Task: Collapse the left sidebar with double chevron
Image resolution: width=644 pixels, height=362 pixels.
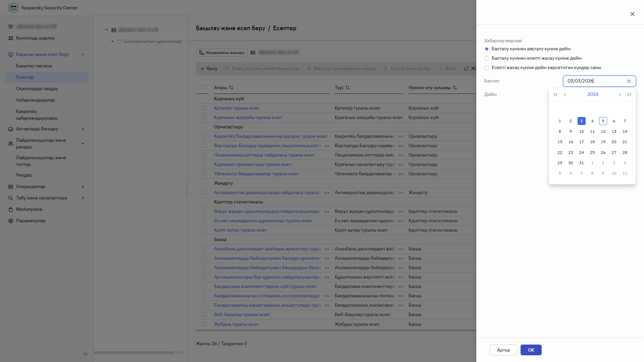Action: pos(86,354)
